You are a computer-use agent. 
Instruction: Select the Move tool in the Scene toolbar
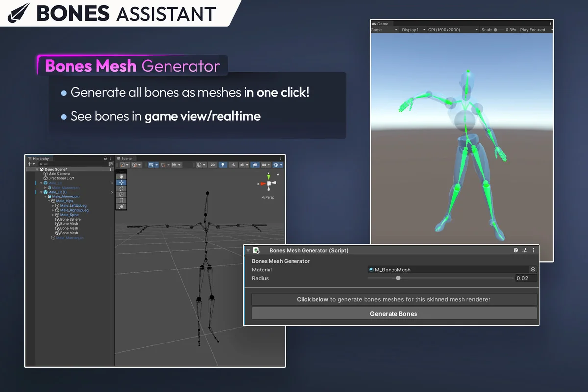122,182
